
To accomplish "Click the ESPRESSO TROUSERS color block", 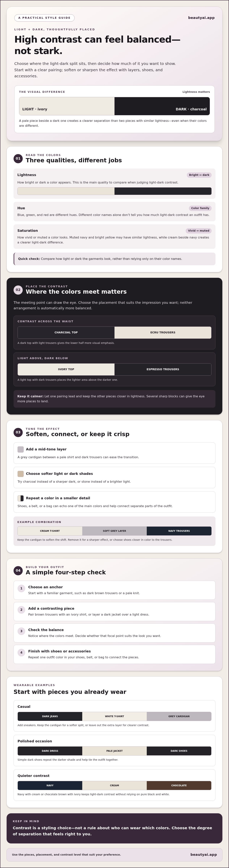I will coord(163,369).
